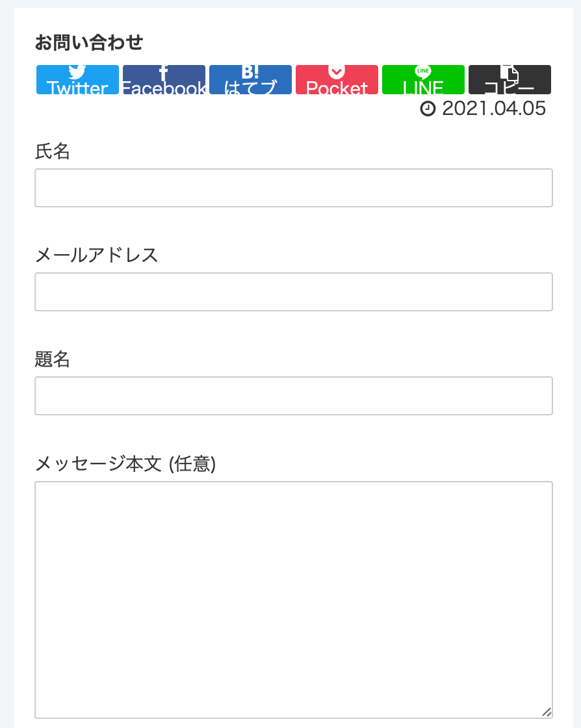Click the clock icon beside the date
The height and width of the screenshot is (728, 581).
[x=428, y=109]
